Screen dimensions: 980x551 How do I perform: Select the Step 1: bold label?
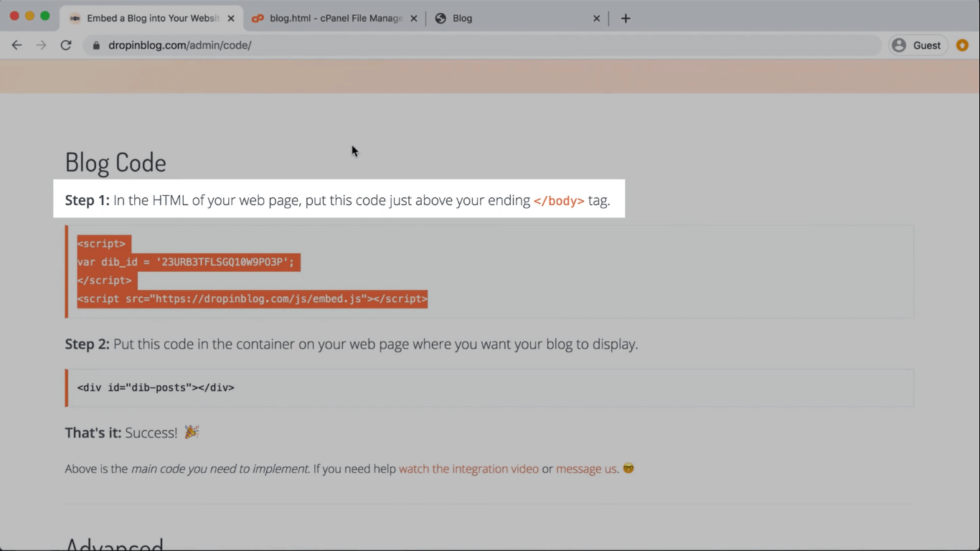pos(87,201)
